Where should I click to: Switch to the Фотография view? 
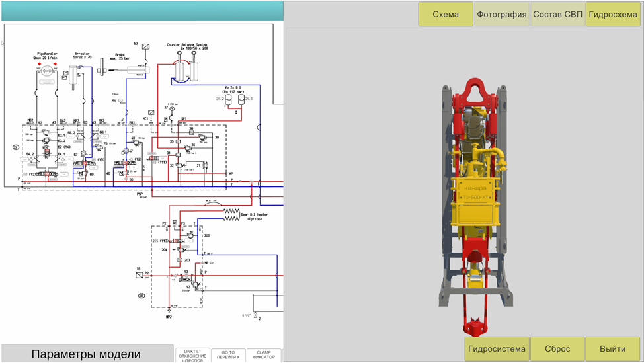[x=501, y=14]
